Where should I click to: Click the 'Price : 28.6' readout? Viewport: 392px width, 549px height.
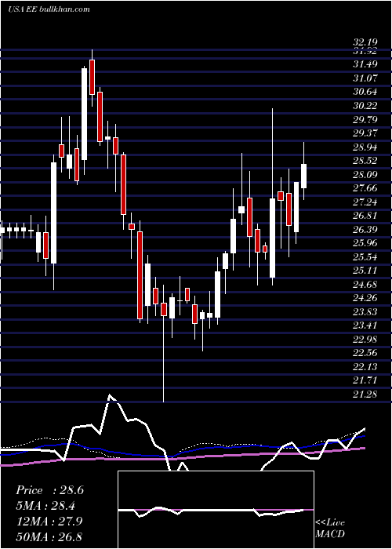[49, 490]
